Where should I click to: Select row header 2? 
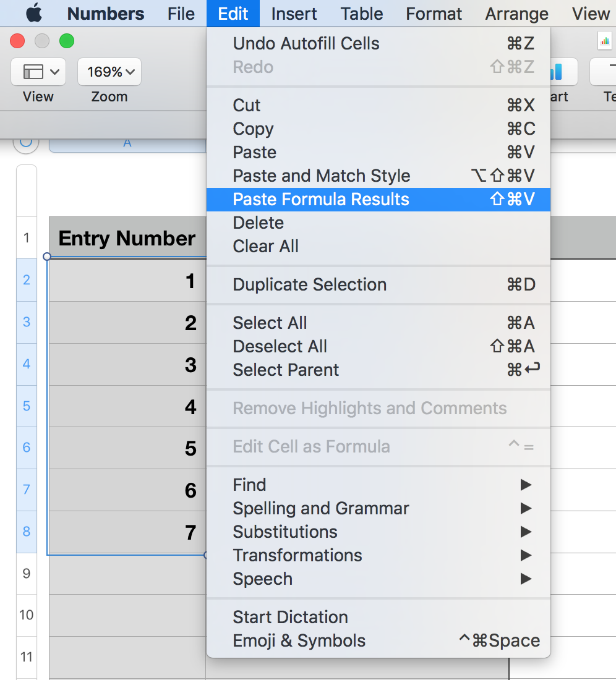pyautogui.click(x=27, y=279)
